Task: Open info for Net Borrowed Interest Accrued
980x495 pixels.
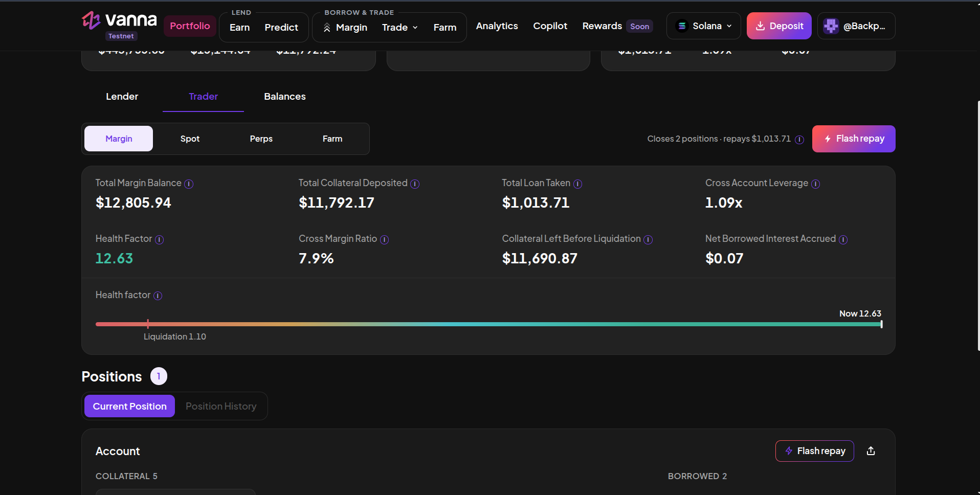Action: [843, 240]
